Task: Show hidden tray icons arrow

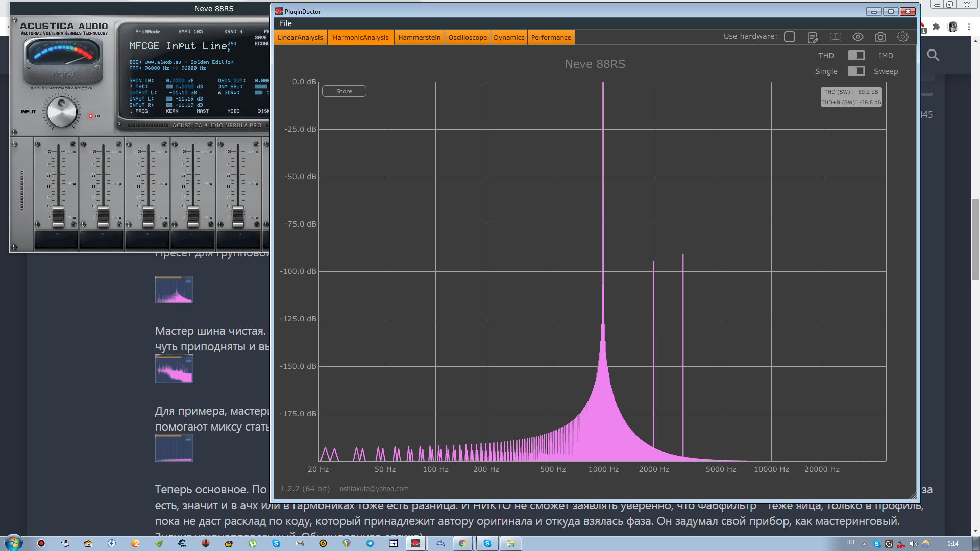Action: point(864,544)
